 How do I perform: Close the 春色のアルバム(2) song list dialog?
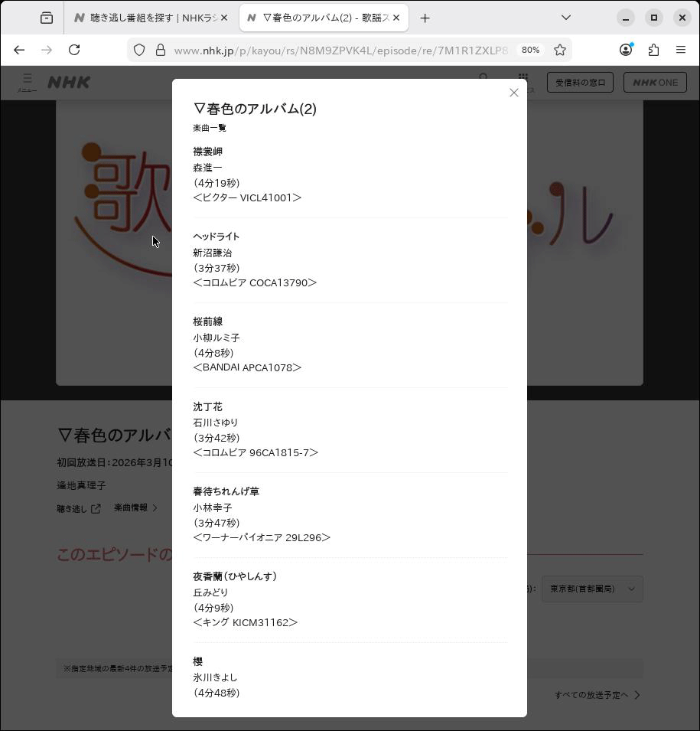(x=513, y=93)
